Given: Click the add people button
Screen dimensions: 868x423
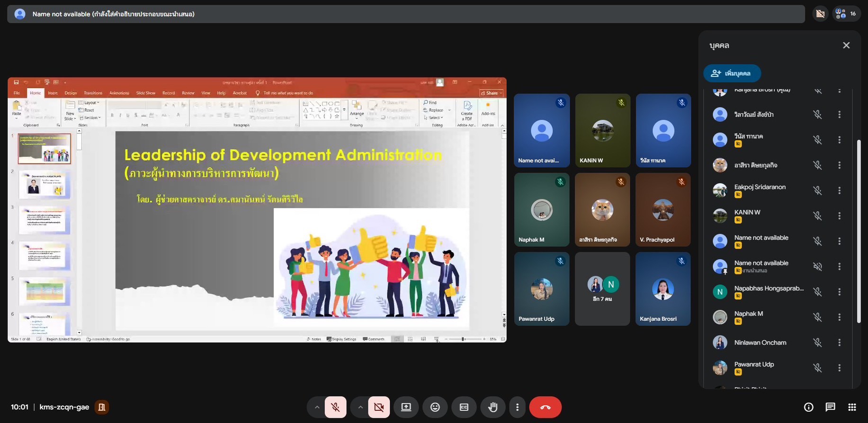Looking at the screenshot, I should pos(732,73).
